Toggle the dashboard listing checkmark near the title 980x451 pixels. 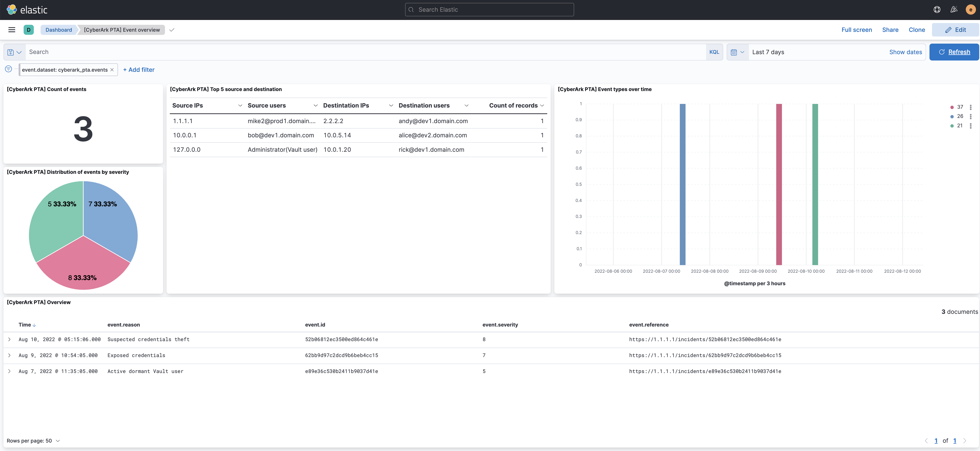point(172,30)
